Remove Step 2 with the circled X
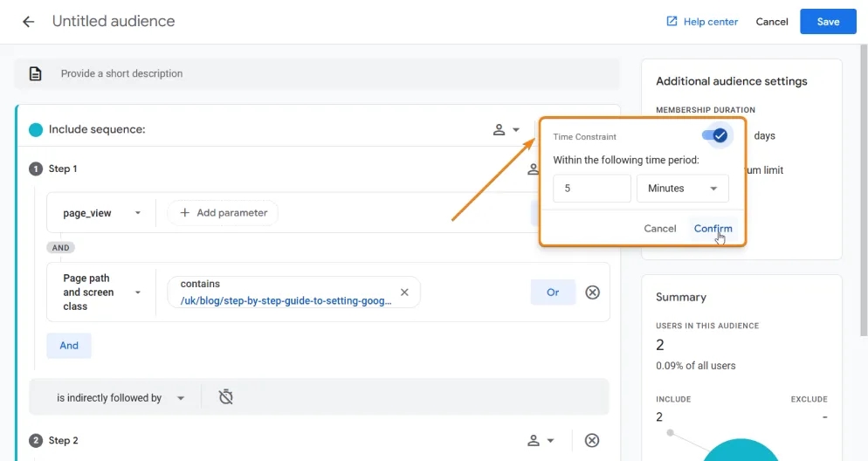Screen dimensions: 868x461 coord(592,440)
